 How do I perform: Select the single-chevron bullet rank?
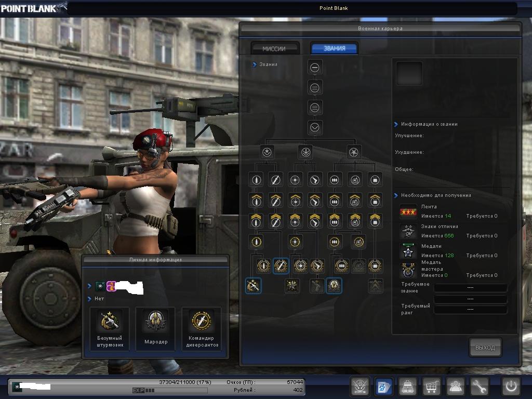(x=256, y=200)
